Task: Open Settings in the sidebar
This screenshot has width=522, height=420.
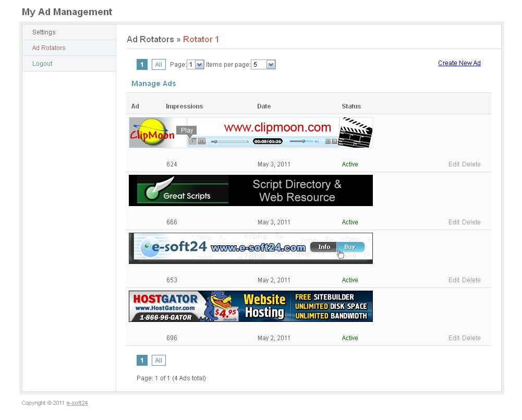Action: click(44, 32)
